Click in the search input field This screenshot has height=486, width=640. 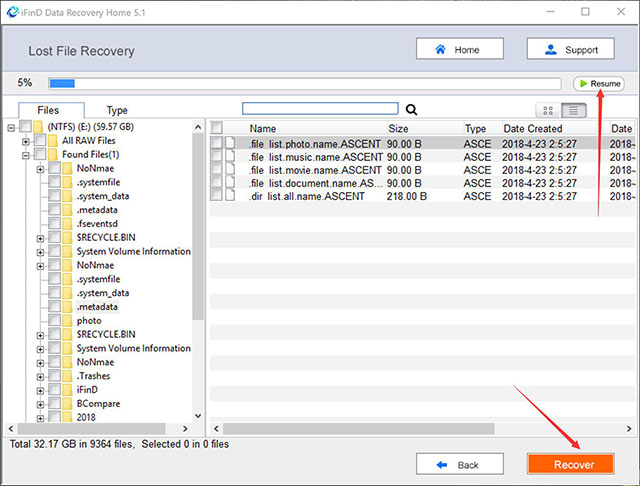pos(320,109)
